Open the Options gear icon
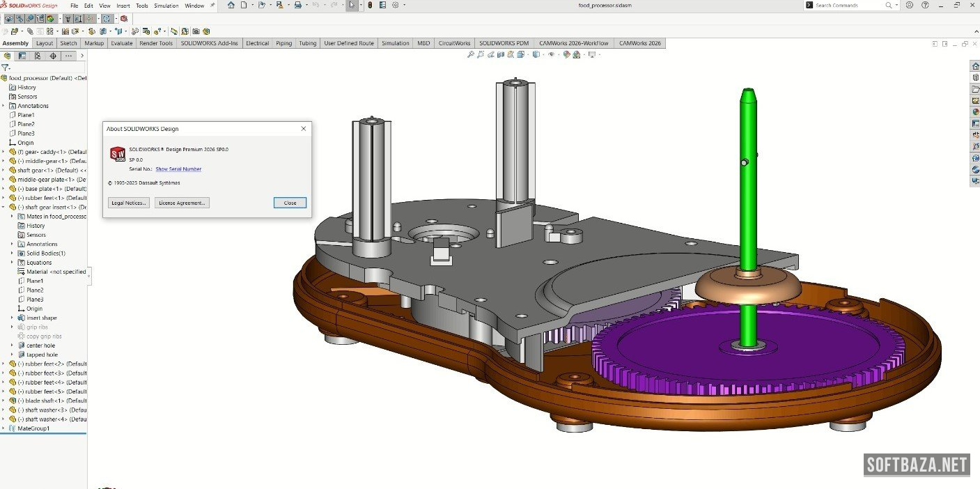The width and height of the screenshot is (980, 489). click(x=396, y=5)
